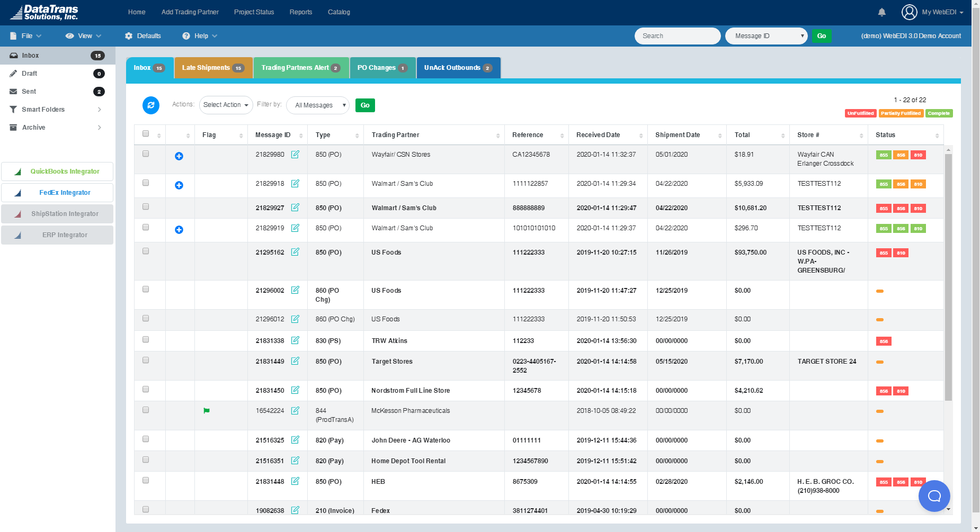Screen dimensions: 980x532
Task: Click the Partially Fulfilled legend swatch
Action: coord(901,113)
